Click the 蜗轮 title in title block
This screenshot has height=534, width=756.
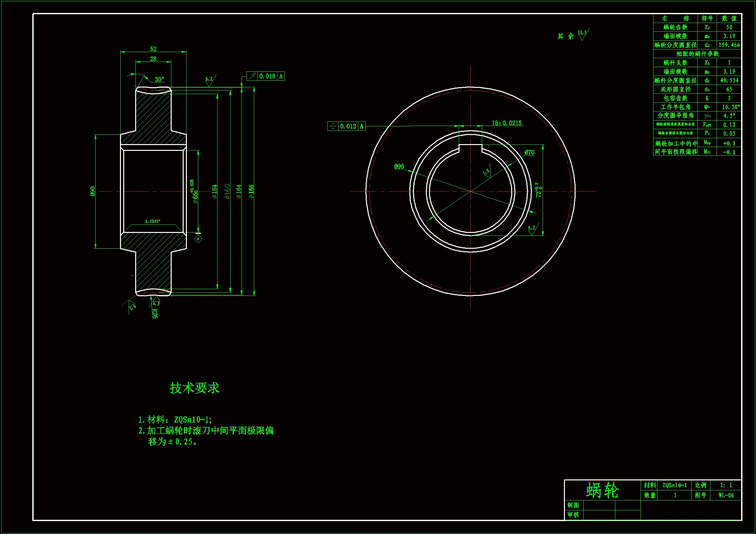(x=602, y=490)
